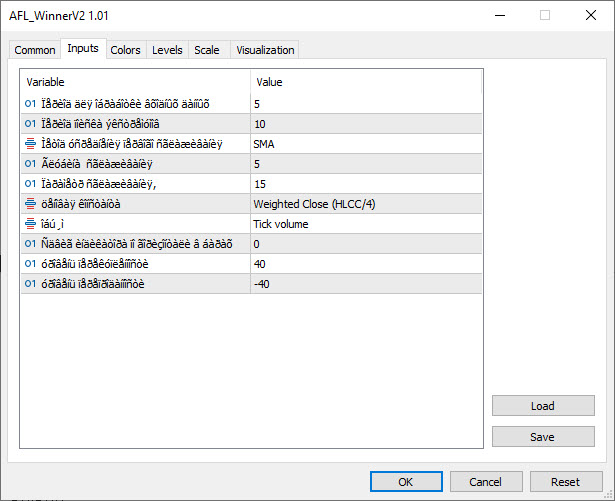Click the Cancel button
Screen dimensions: 615x501
(486, 481)
